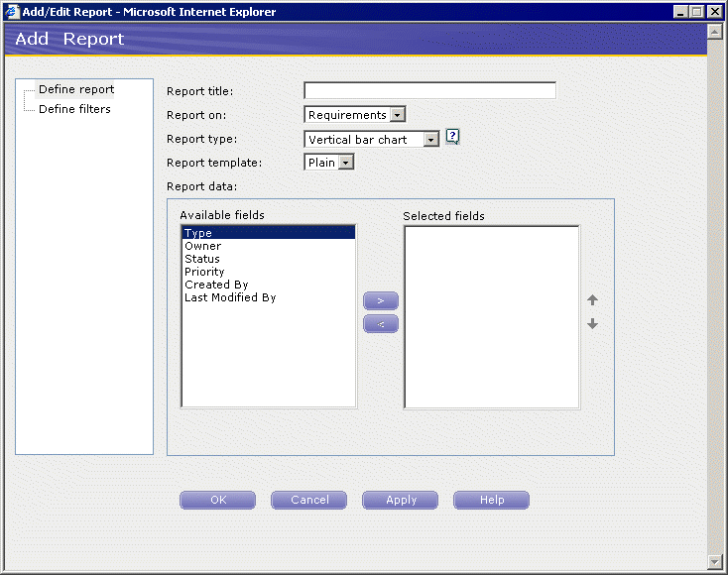Click the Internet Explorer title bar icon

point(12,12)
